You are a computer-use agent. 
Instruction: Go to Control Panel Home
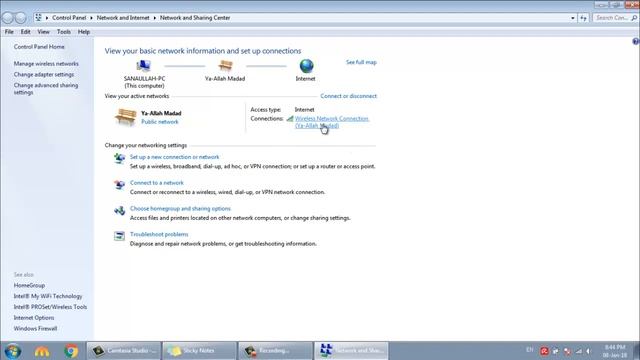(39, 47)
